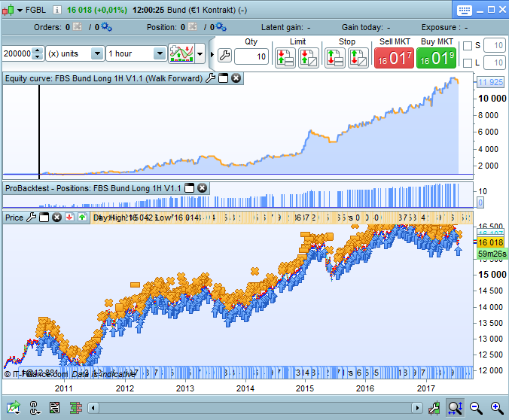The height and width of the screenshot is (420, 509).
Task: Click the S distance field showing 10
Action: tap(495, 45)
